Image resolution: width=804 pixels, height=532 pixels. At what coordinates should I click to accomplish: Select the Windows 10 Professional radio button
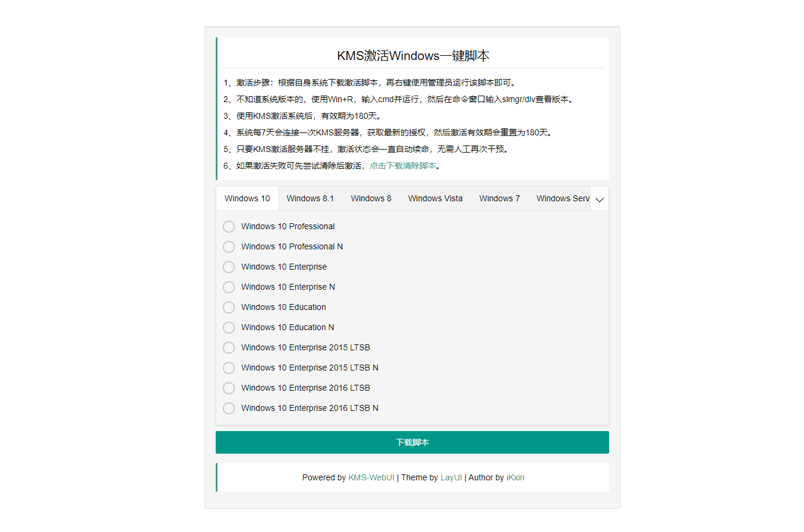pyautogui.click(x=229, y=226)
